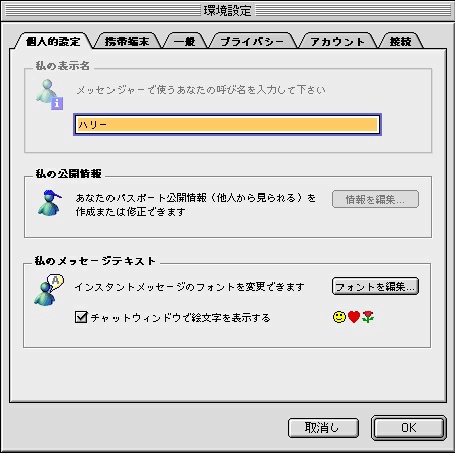Image resolution: width=455 pixels, height=453 pixels.
Task: Cancel with the 取消し button
Action: pyautogui.click(x=323, y=428)
